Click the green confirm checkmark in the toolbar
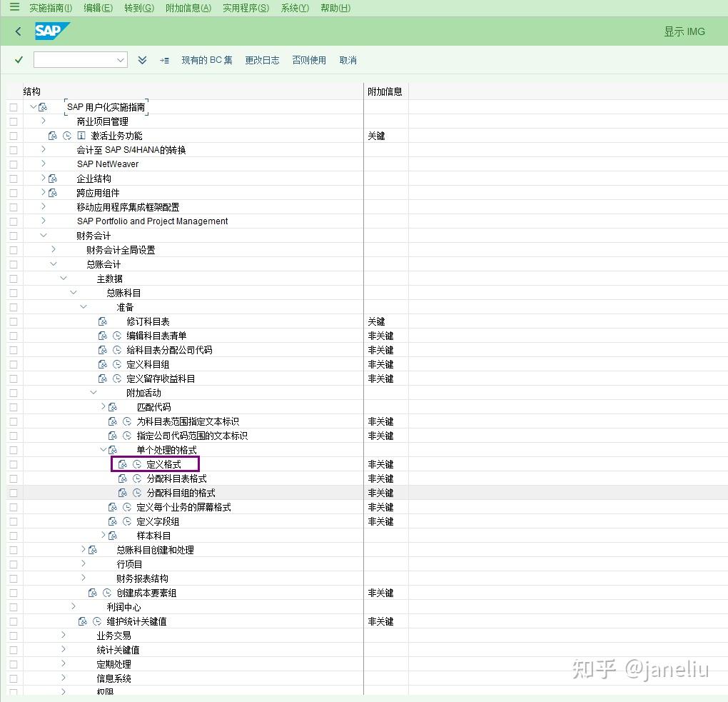This screenshot has width=728, height=702. coord(19,60)
